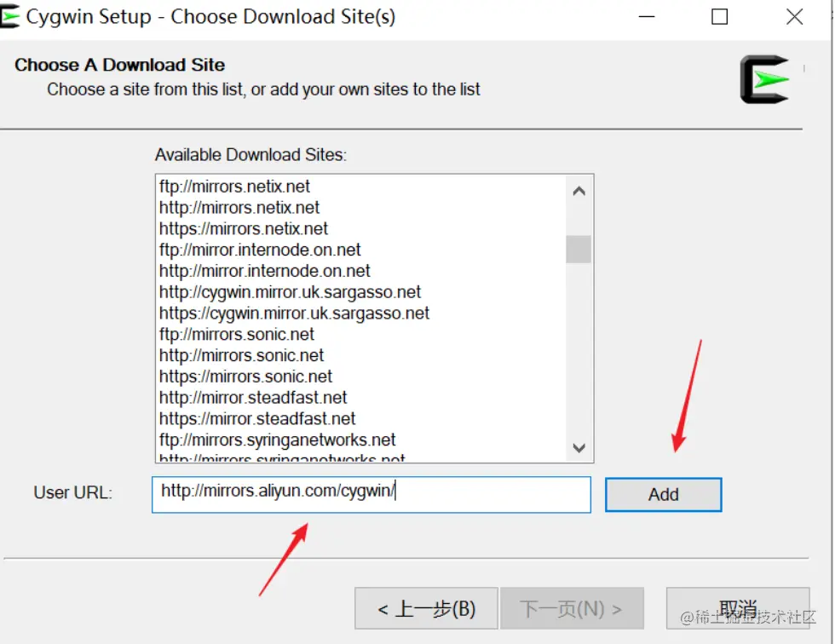Cancel setup with 取消 button

click(x=738, y=608)
